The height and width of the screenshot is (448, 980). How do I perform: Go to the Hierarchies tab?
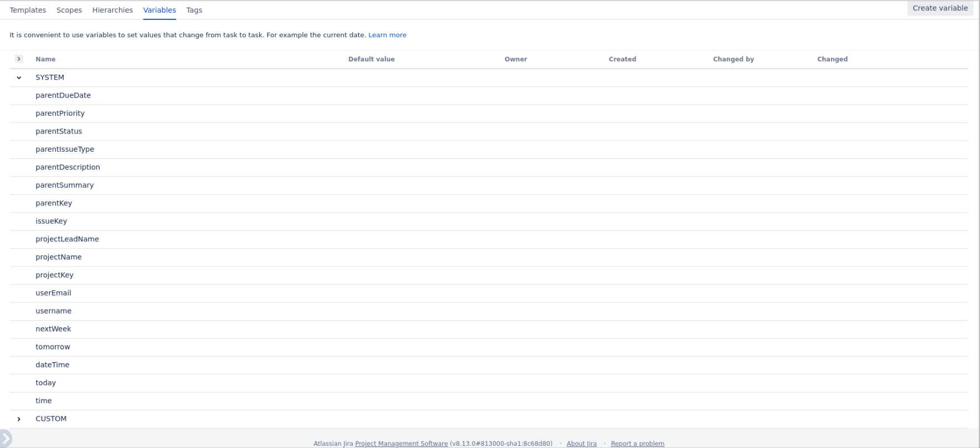(x=112, y=10)
